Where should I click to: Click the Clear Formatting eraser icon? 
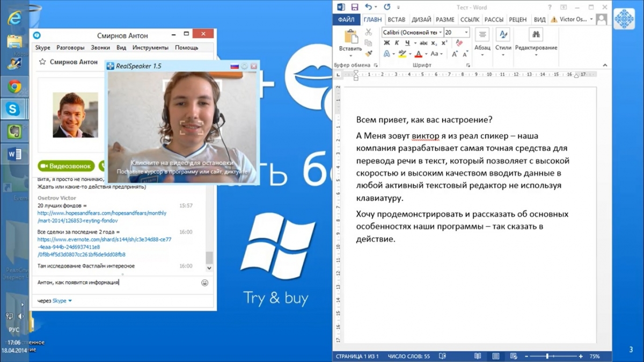coord(458,33)
